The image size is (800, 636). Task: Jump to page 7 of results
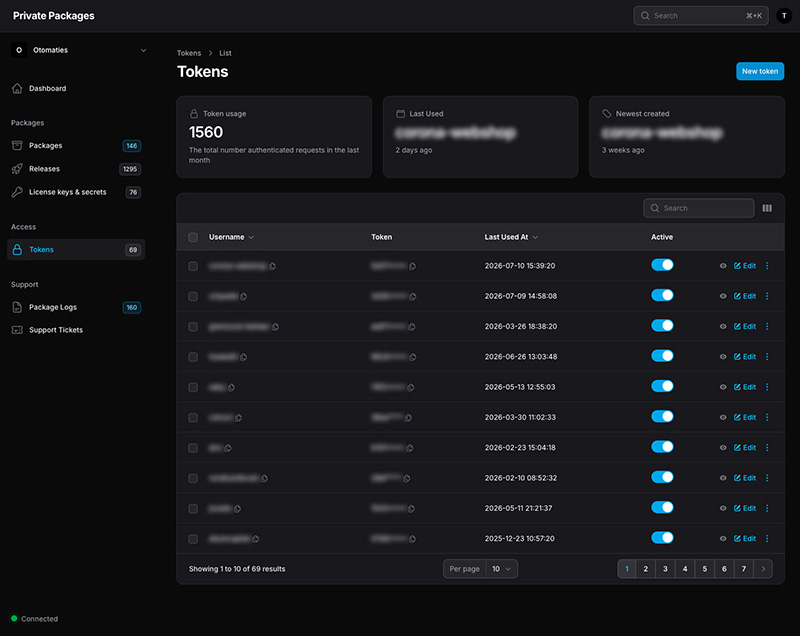(x=743, y=569)
